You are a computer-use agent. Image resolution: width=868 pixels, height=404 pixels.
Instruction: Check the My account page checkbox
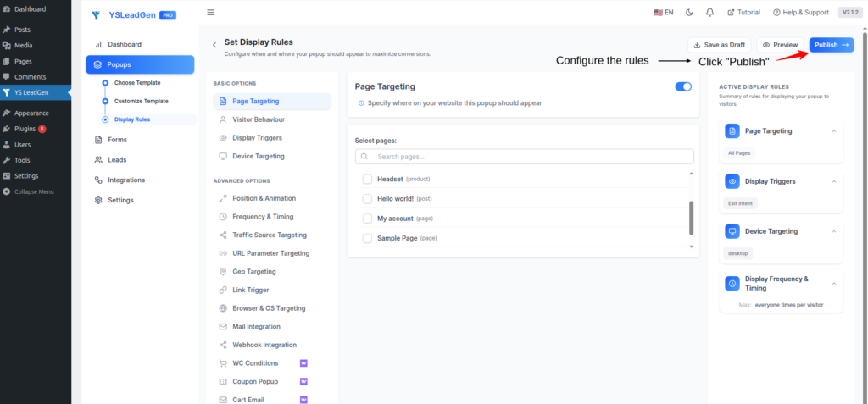coord(367,219)
